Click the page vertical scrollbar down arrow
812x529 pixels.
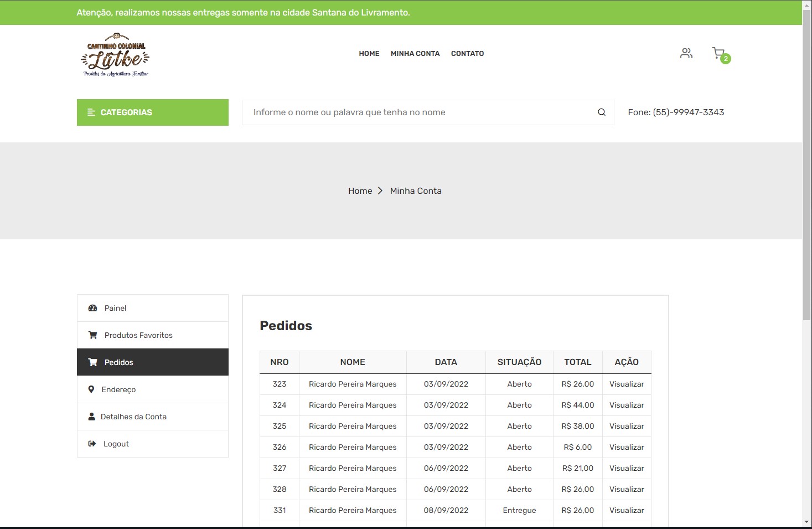[x=807, y=522]
